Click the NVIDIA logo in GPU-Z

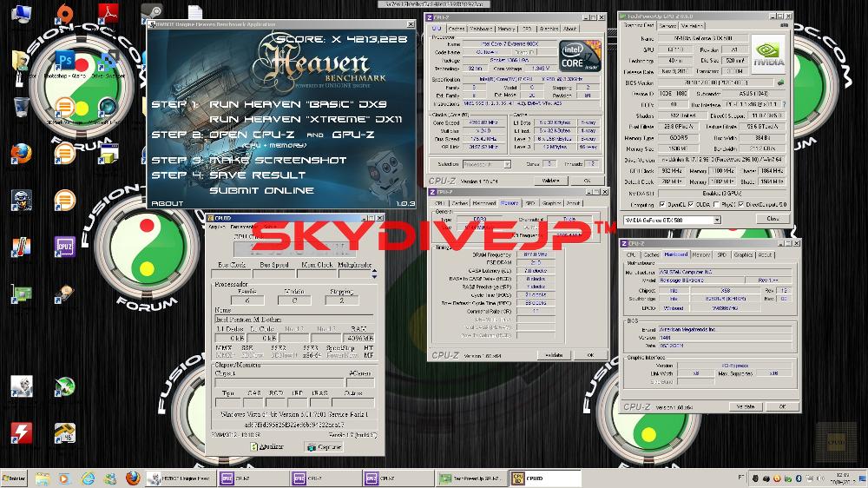768,55
